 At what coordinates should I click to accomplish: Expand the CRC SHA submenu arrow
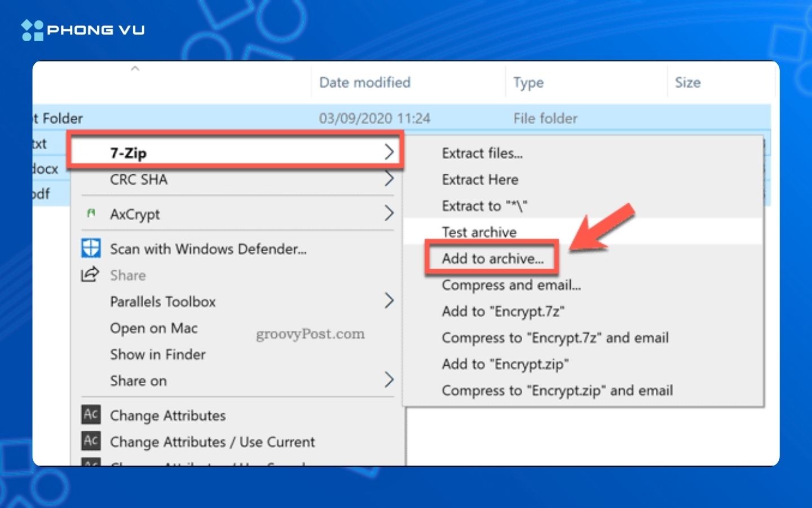point(389,179)
